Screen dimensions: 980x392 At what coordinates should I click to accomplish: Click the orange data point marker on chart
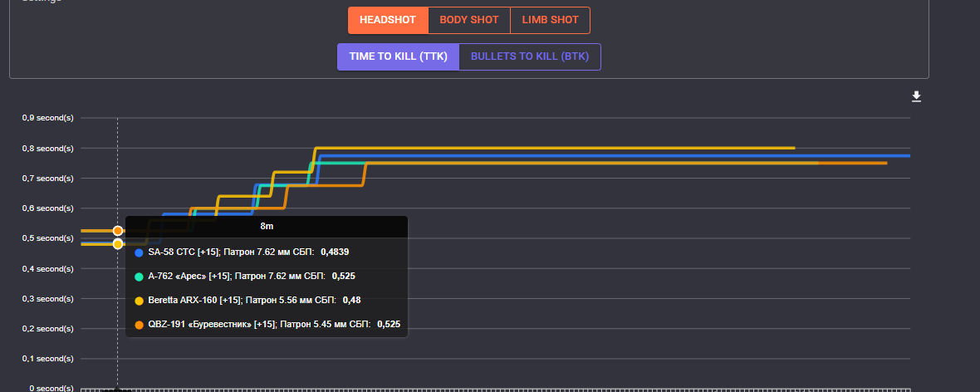click(x=118, y=231)
